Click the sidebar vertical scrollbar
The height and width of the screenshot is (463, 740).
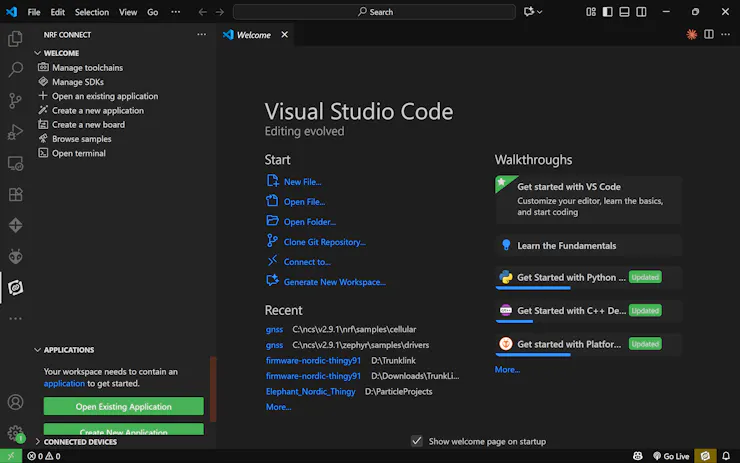[x=213, y=389]
